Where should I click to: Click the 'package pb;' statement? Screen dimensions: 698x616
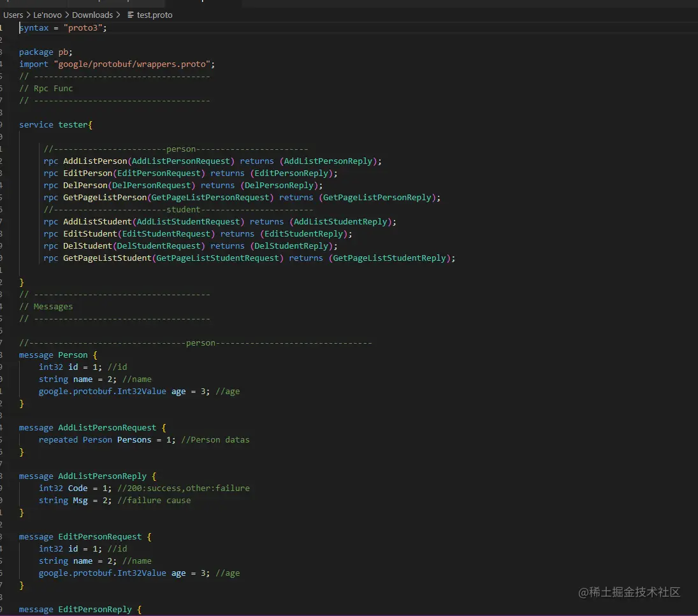pyautogui.click(x=45, y=52)
